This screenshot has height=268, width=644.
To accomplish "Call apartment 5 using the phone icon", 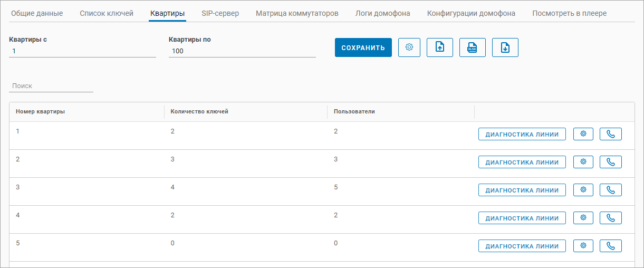I will [611, 246].
